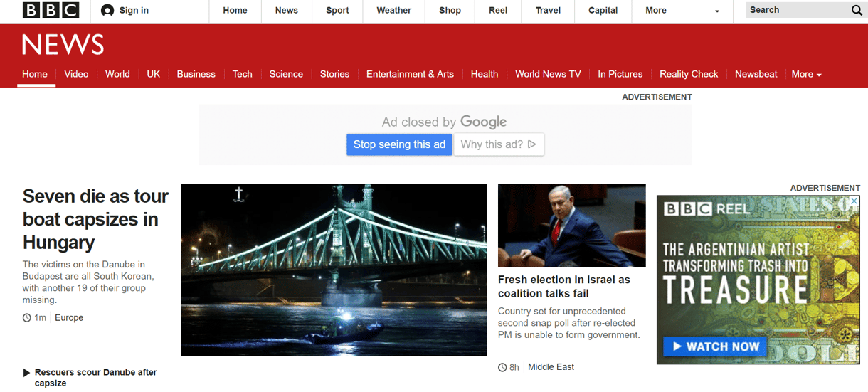Click the Europe section tag

(x=69, y=318)
